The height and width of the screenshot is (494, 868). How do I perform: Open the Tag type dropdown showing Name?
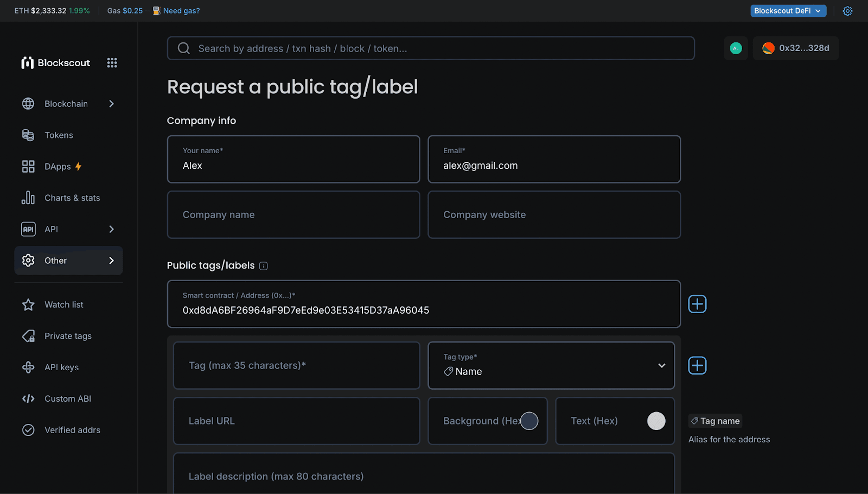pos(551,365)
